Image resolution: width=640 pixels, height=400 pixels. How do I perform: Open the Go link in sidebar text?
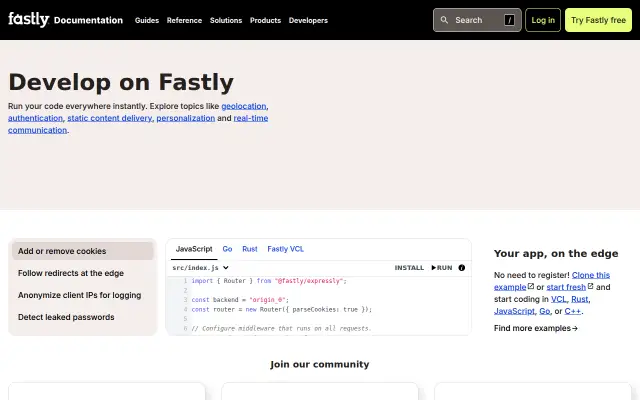coord(544,311)
